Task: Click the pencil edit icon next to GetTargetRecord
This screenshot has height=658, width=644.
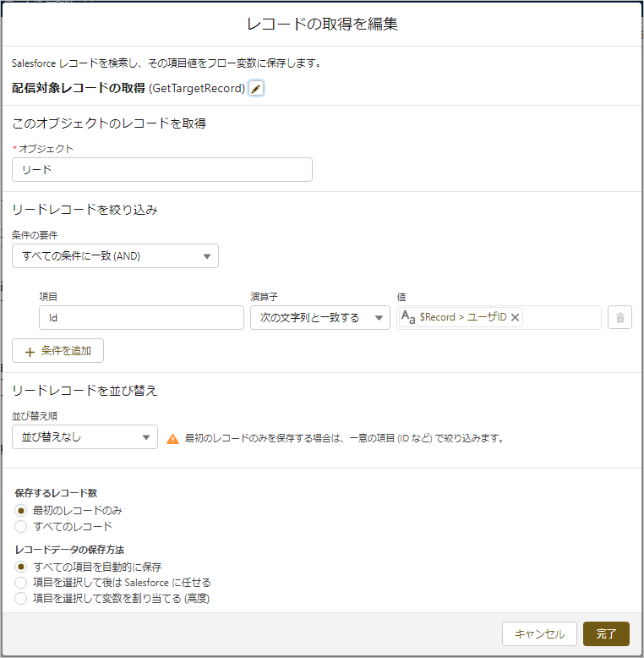Action: coord(256,89)
